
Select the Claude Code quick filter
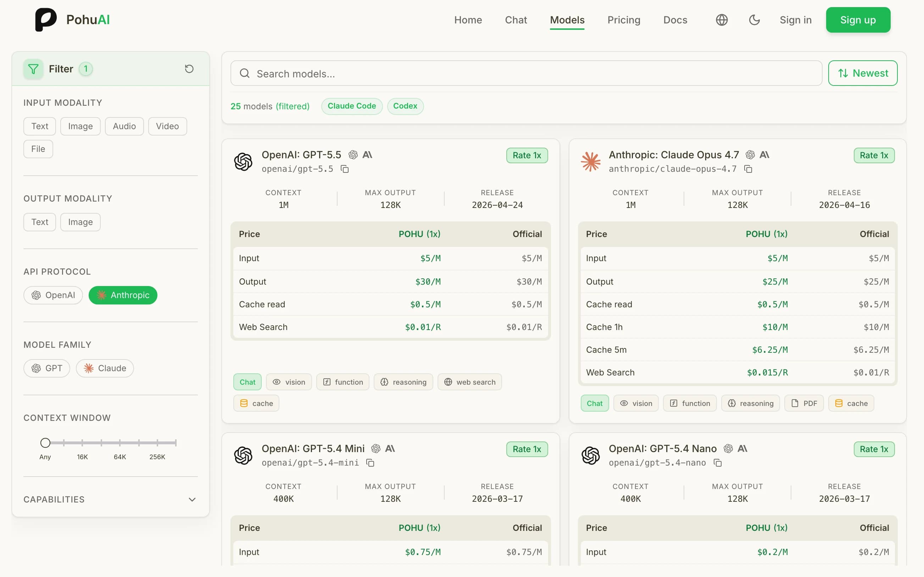click(351, 106)
